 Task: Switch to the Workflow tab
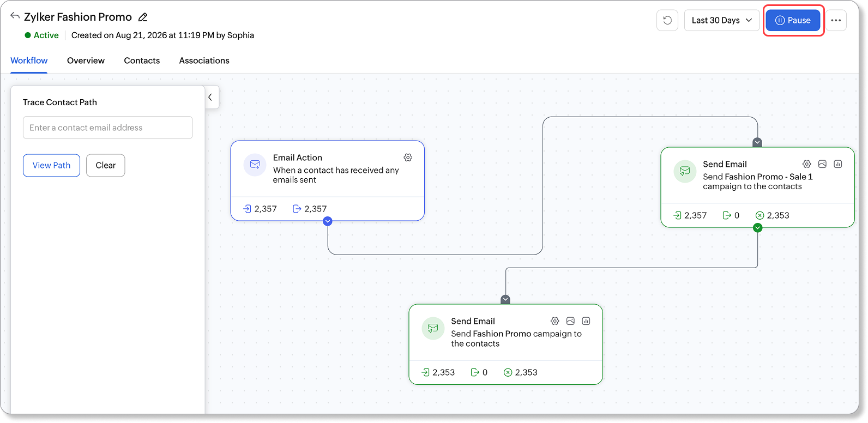click(x=29, y=61)
